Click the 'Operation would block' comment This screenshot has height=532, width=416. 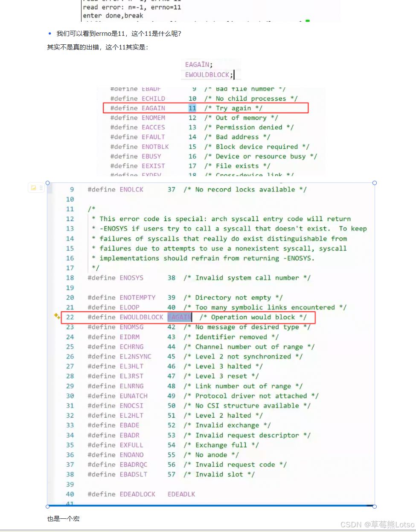pyautogui.click(x=253, y=317)
